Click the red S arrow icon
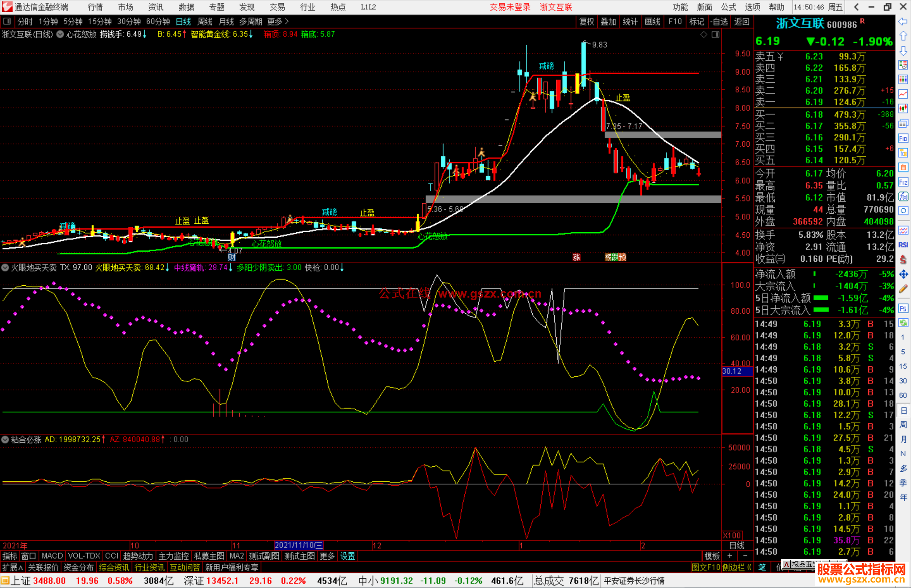911x588 pixels. 903,260
